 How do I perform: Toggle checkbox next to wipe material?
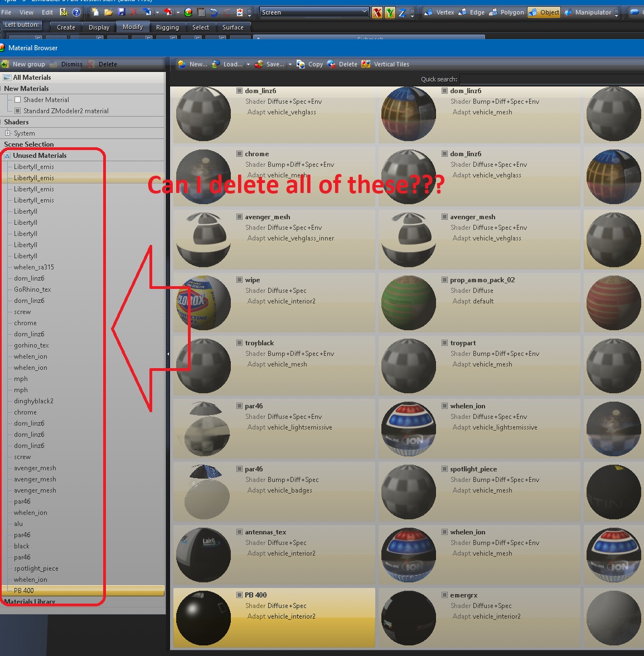point(239,280)
